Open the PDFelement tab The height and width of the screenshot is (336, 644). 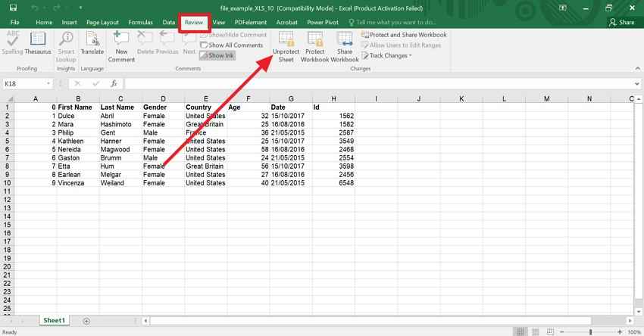251,22
